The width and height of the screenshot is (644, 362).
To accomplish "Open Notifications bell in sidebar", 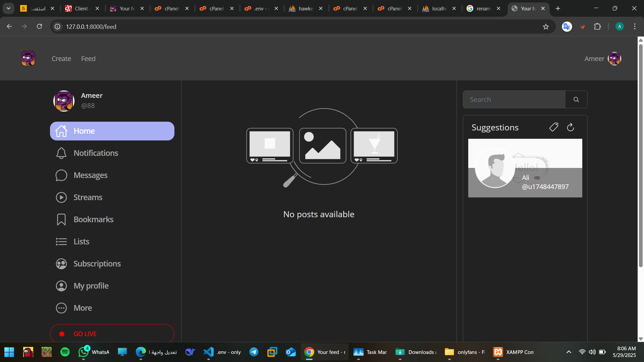I will point(61,153).
